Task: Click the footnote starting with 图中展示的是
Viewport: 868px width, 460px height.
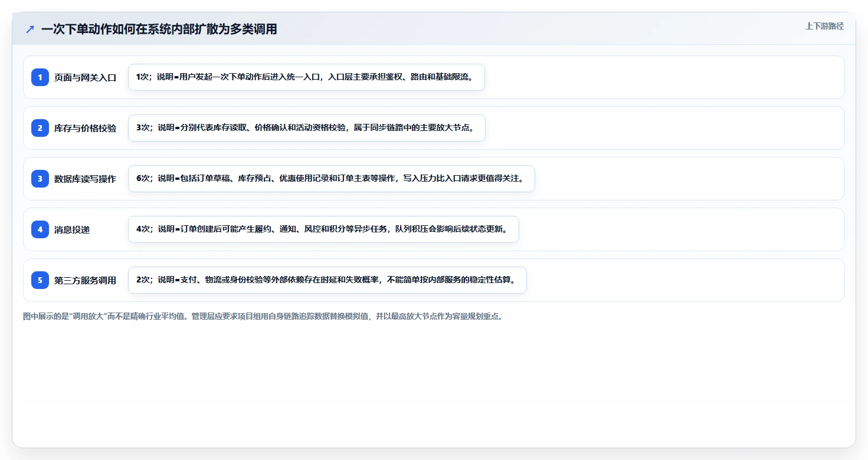Action: click(263, 317)
